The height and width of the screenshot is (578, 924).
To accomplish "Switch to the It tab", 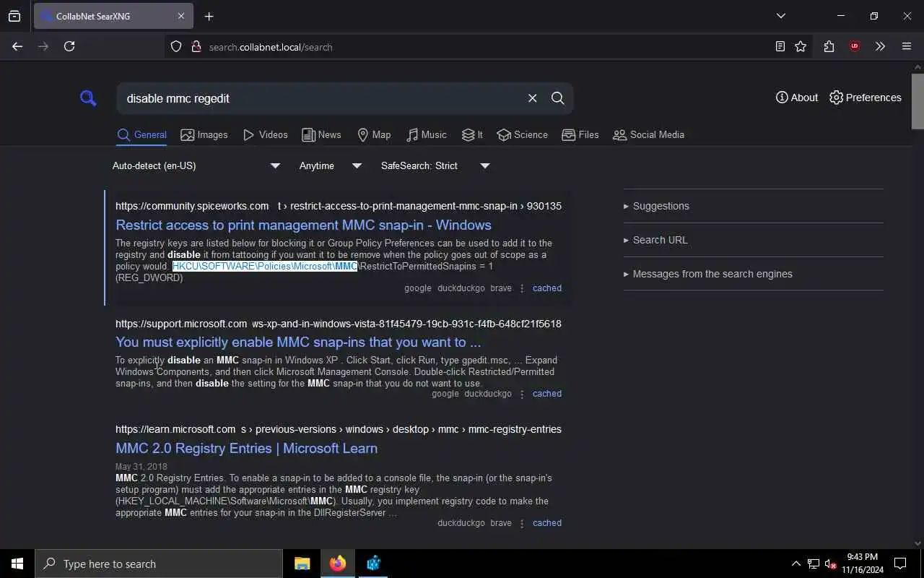I will 472,134.
